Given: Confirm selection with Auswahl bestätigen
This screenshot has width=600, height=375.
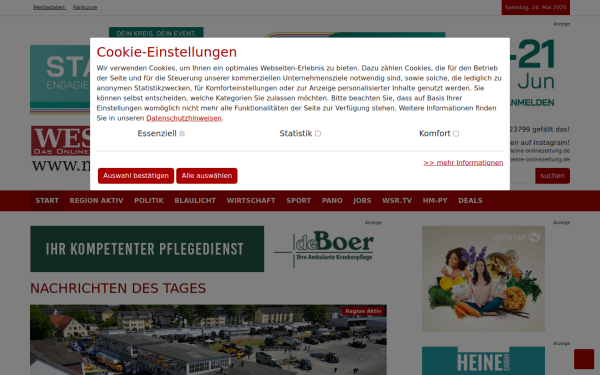Looking at the screenshot, I should coord(136,176).
